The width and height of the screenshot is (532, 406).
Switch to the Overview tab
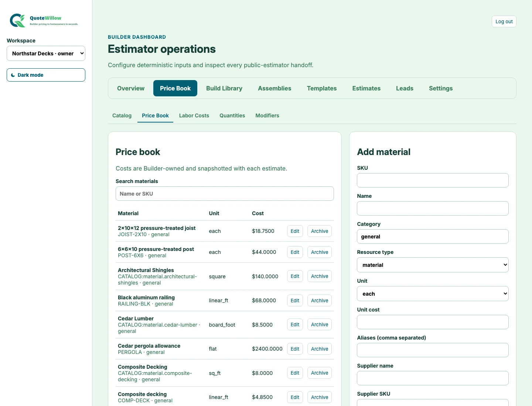[x=131, y=88]
